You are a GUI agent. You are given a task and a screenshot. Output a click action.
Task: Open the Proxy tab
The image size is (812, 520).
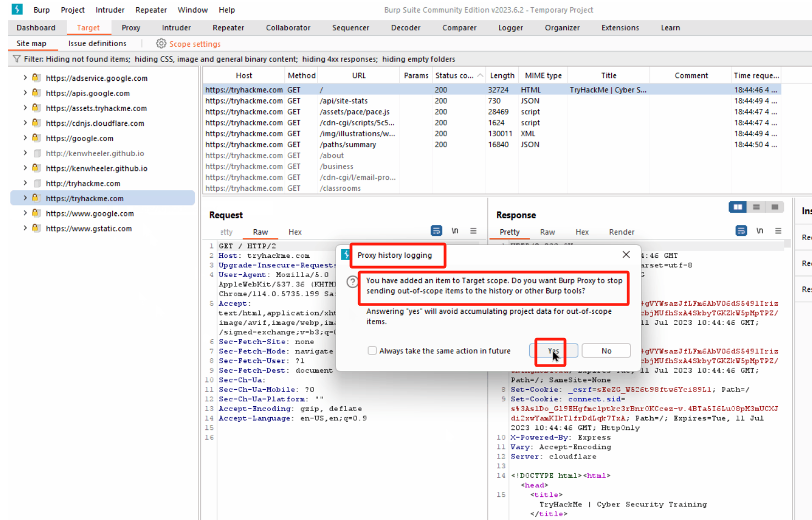point(131,27)
